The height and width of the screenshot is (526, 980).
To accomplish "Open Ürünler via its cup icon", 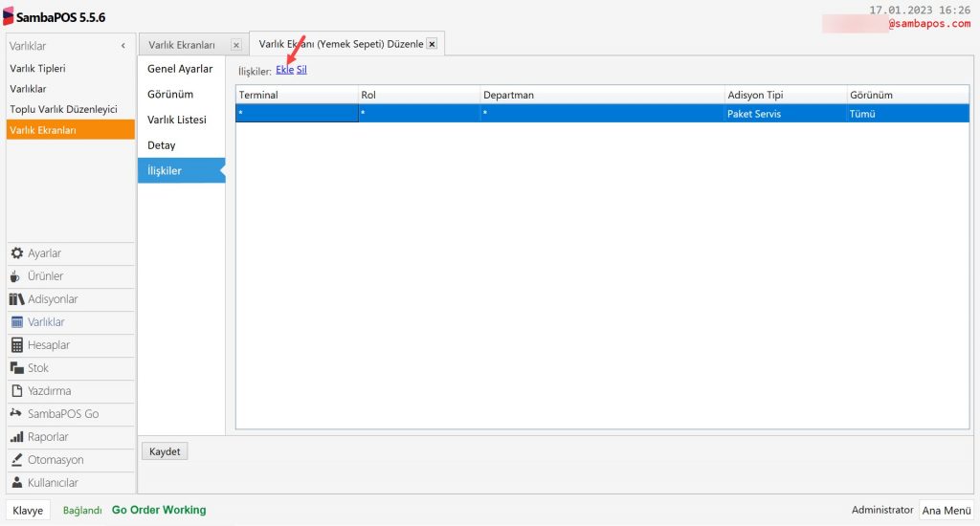I will (17, 276).
